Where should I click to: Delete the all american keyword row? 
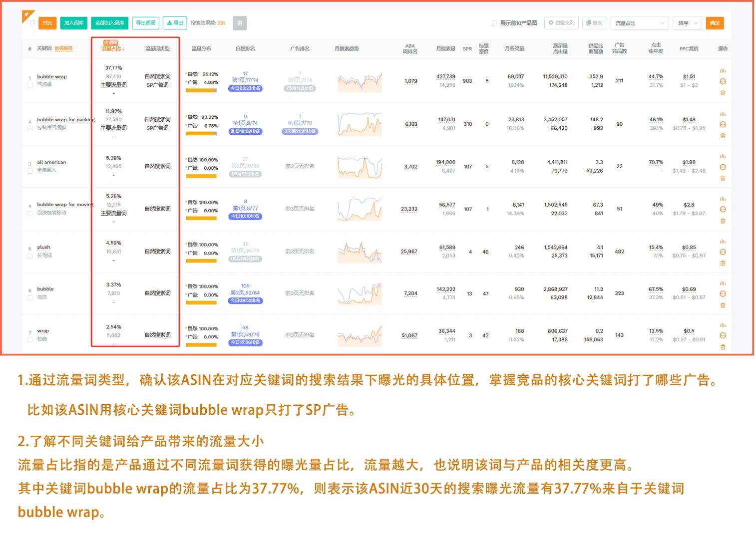point(723,178)
